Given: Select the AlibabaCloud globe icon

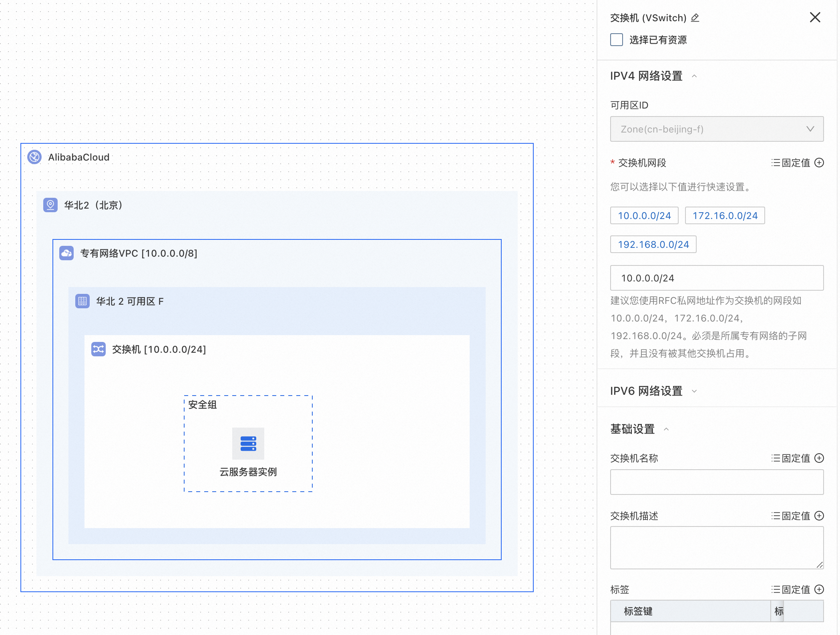Looking at the screenshot, I should click(34, 157).
